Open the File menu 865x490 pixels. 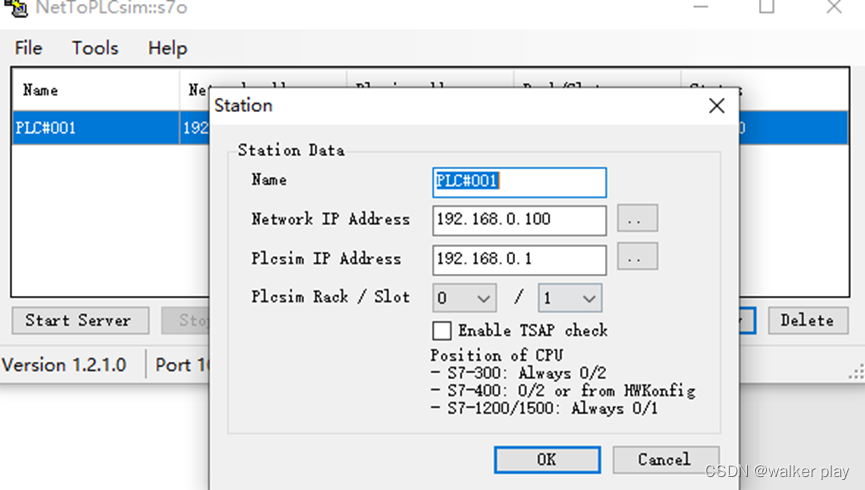(28, 48)
